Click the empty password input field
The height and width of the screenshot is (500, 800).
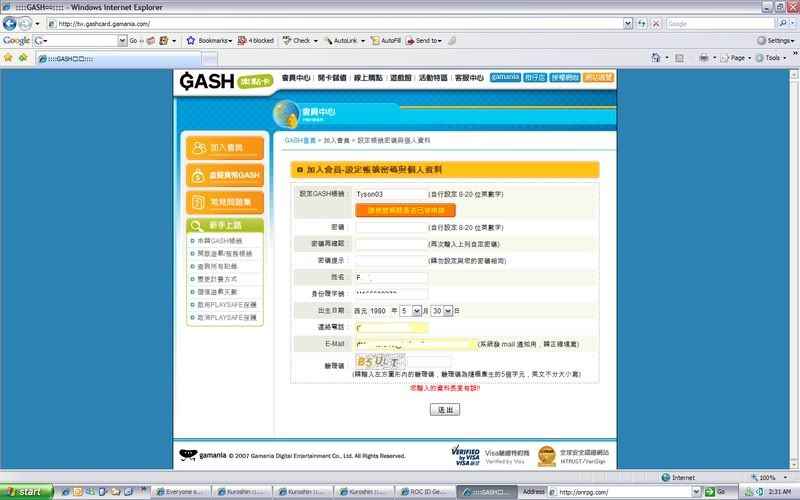click(391, 227)
